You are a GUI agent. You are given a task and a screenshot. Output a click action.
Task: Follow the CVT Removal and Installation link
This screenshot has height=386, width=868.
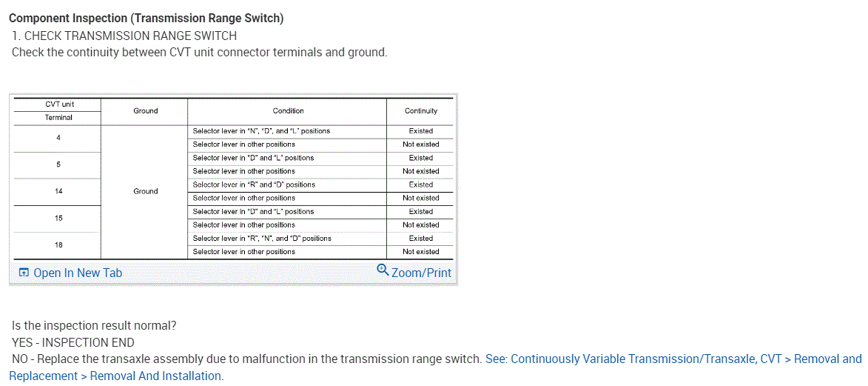coord(673,359)
